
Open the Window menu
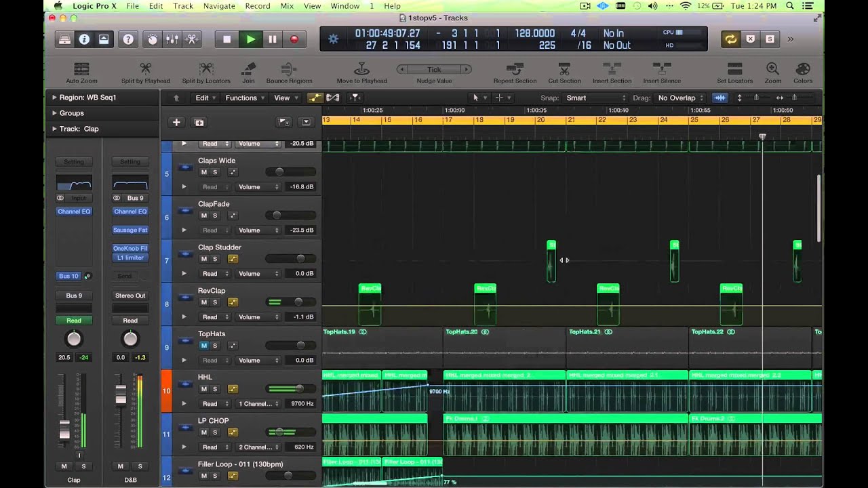345,6
